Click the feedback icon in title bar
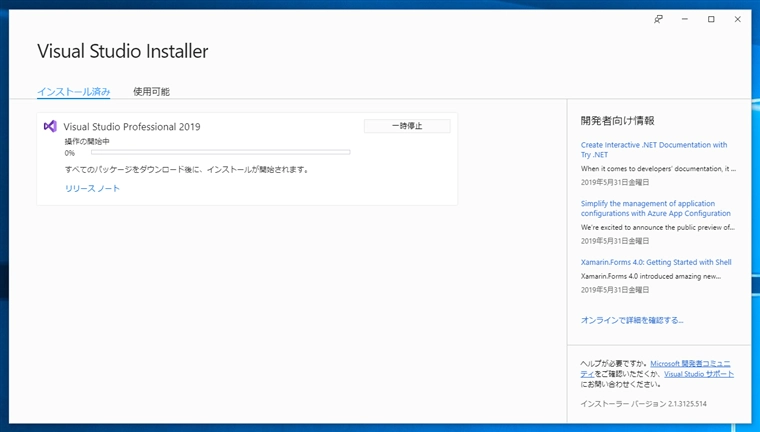The width and height of the screenshot is (760, 432). pyautogui.click(x=658, y=19)
